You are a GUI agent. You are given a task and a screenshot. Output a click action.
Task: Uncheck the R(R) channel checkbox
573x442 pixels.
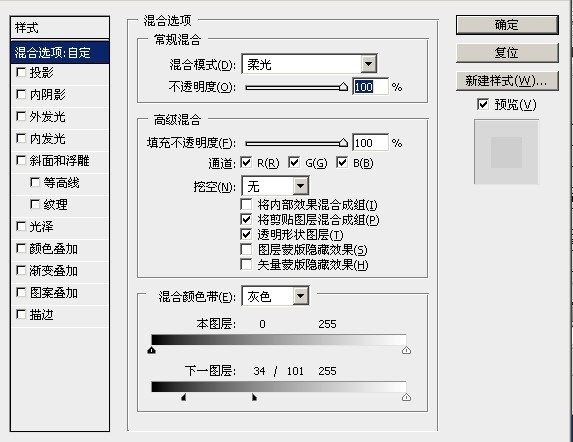(x=246, y=163)
